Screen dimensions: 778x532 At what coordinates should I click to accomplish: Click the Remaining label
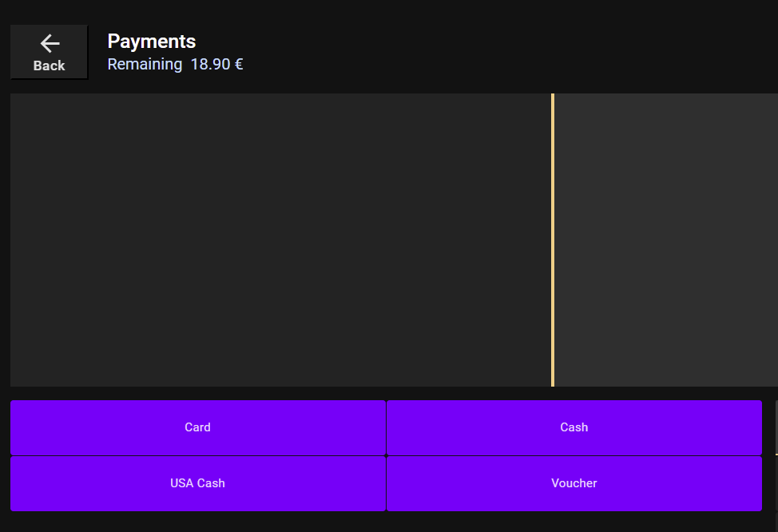[145, 65]
